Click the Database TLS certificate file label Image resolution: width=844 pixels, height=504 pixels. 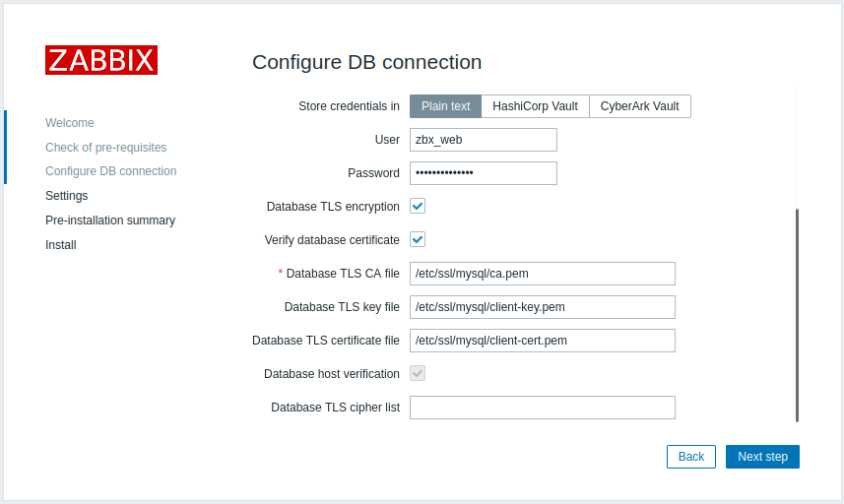[326, 341]
